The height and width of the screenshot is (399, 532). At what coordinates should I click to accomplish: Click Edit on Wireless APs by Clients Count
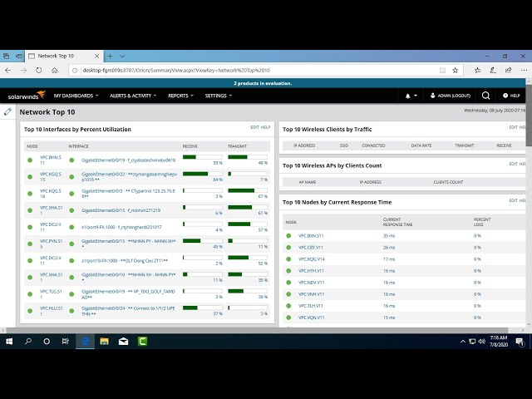(513, 164)
